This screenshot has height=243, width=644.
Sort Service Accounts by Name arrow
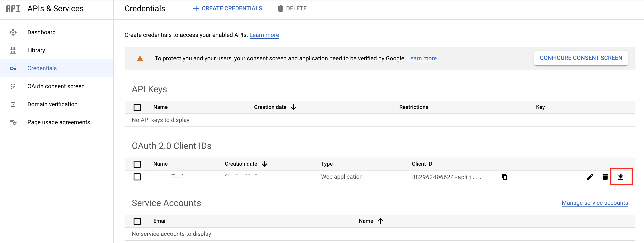pyautogui.click(x=380, y=221)
